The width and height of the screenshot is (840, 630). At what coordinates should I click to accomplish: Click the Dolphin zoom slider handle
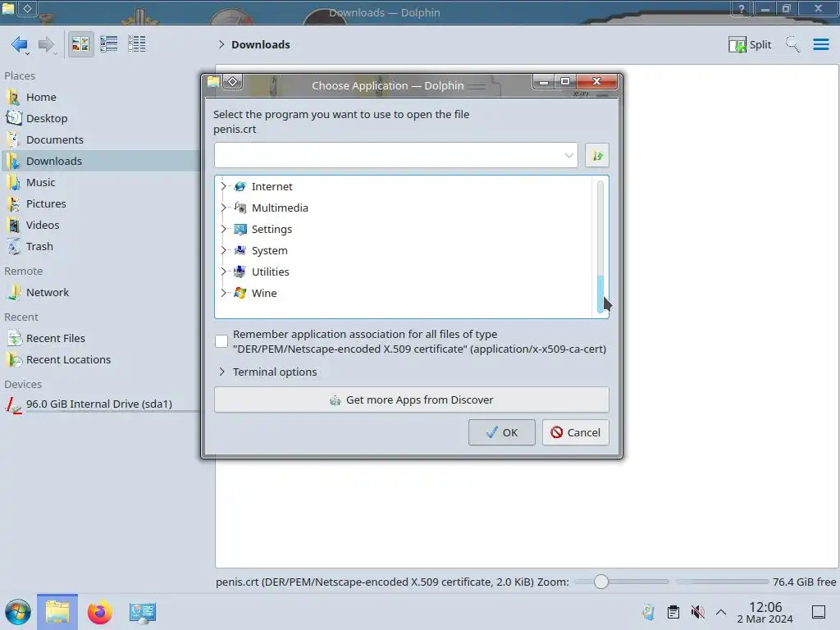[601, 582]
